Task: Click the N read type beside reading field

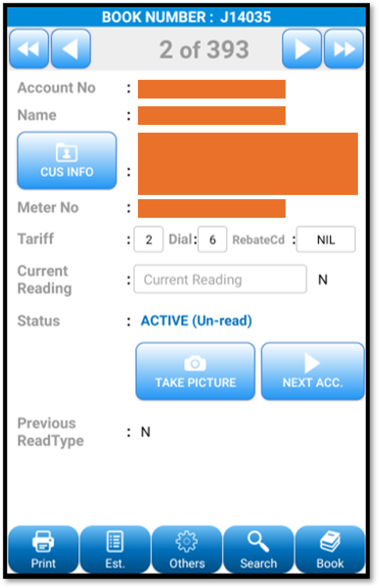Action: [323, 280]
